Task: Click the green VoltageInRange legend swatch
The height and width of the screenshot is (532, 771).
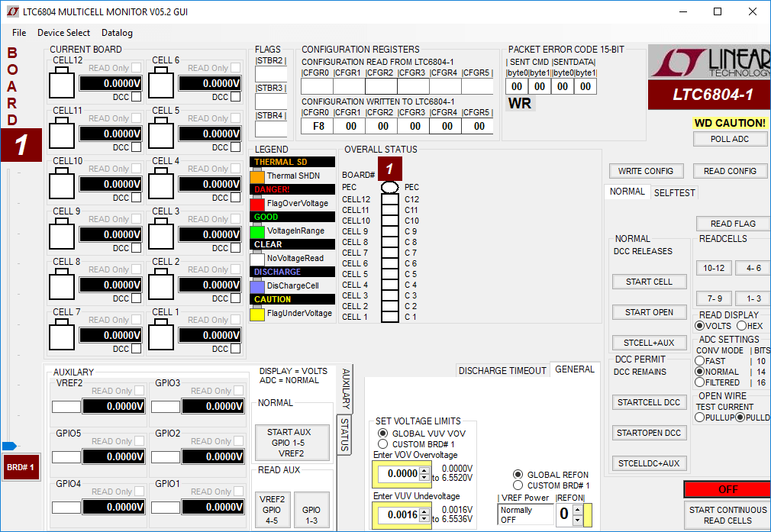Action: [257, 231]
